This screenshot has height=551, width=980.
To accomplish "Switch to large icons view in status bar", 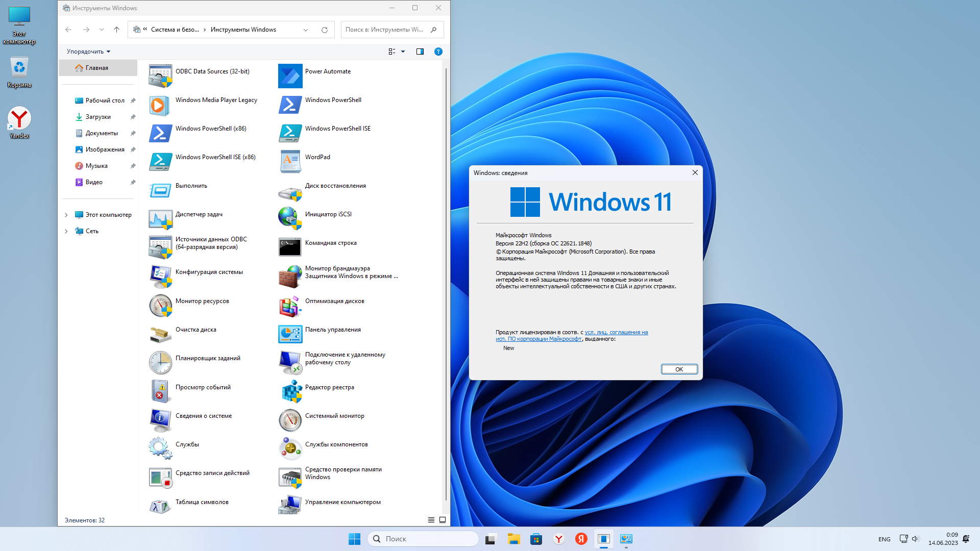I will [443, 520].
